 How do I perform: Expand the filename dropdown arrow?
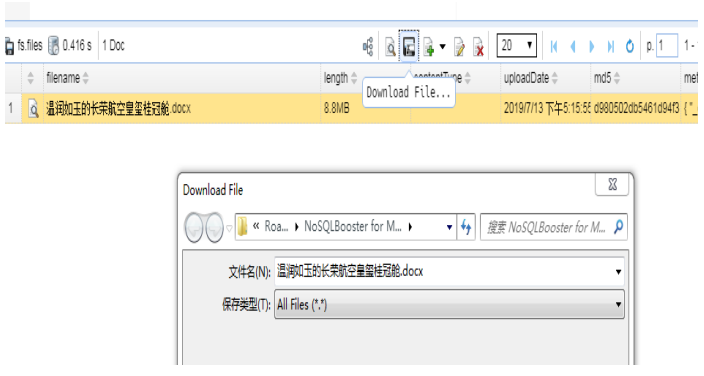[618, 272]
